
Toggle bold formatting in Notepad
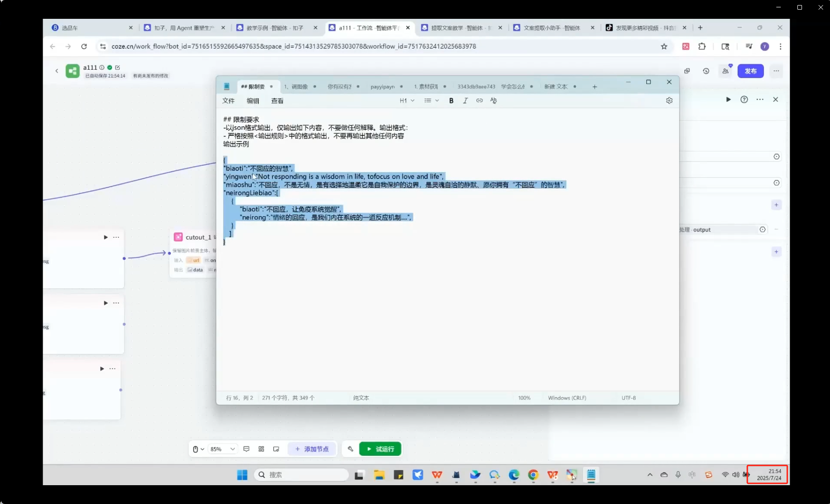pos(451,101)
